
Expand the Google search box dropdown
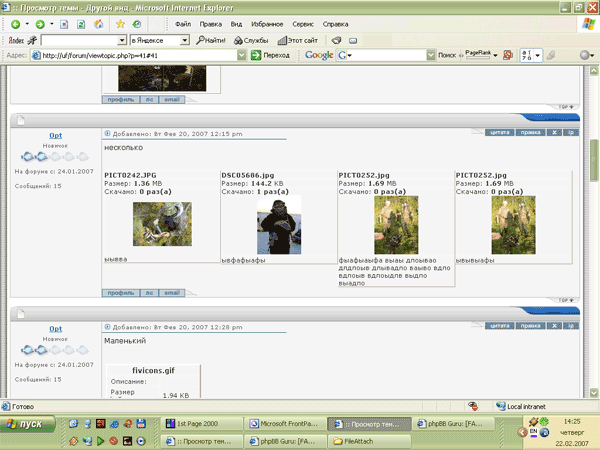point(429,56)
